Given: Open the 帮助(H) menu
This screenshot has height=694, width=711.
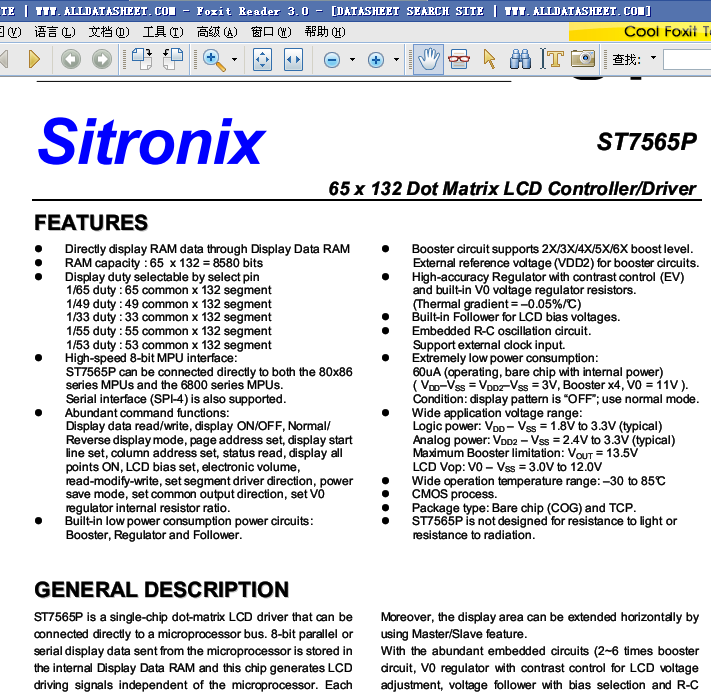Looking at the screenshot, I should pyautogui.click(x=325, y=32).
